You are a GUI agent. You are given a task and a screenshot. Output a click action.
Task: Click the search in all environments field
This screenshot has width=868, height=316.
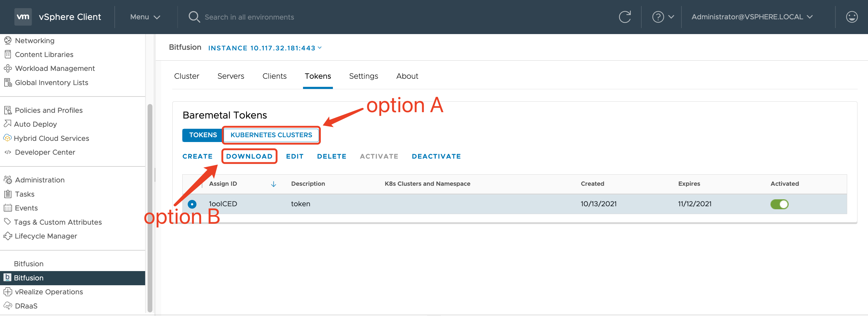click(x=249, y=17)
